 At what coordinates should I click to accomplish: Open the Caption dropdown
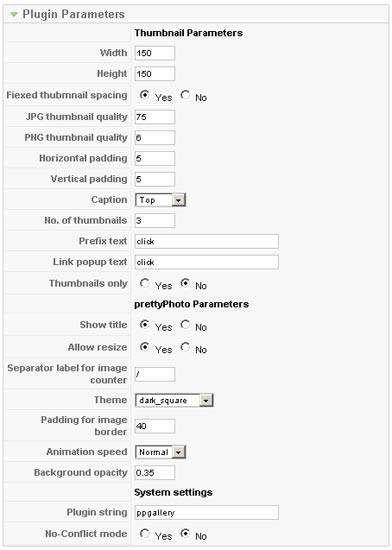[160, 200]
